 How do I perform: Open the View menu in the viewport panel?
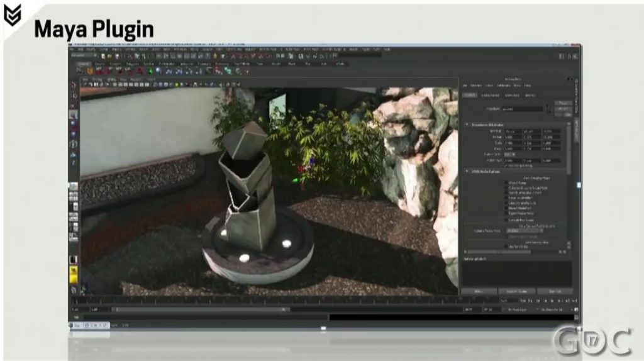86,79
